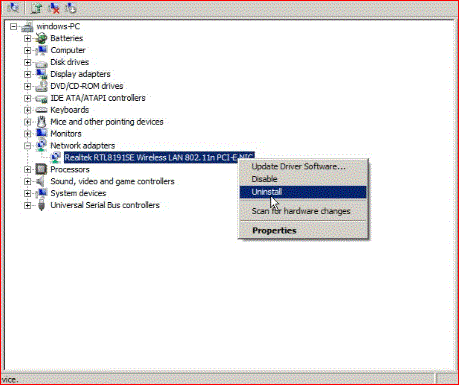459x385 pixels.
Task: Click the Disk drives category icon
Action: 41,62
